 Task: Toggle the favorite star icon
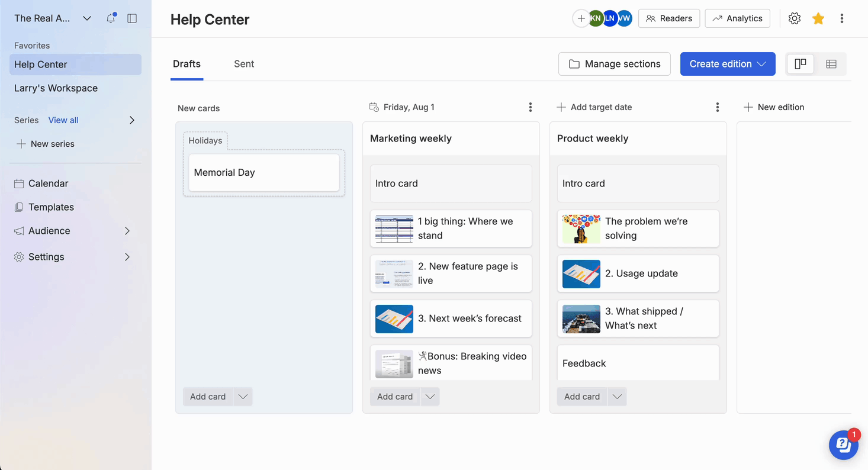[818, 18]
